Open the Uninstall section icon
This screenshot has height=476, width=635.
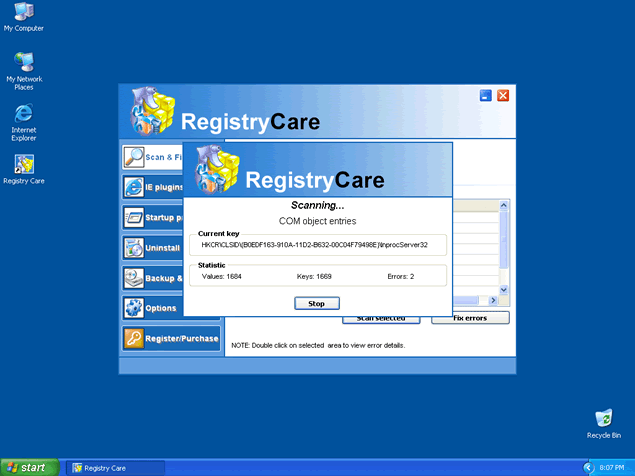click(x=134, y=247)
